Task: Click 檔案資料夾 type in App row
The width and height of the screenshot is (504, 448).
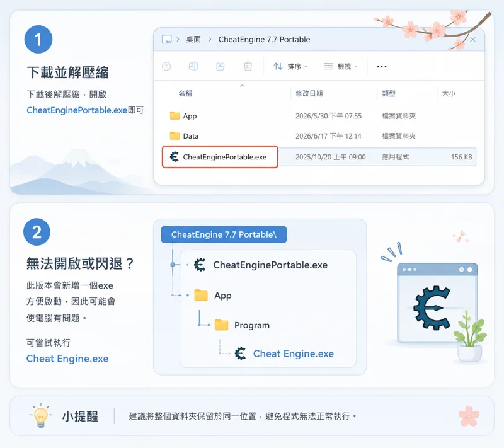Action: (x=399, y=116)
